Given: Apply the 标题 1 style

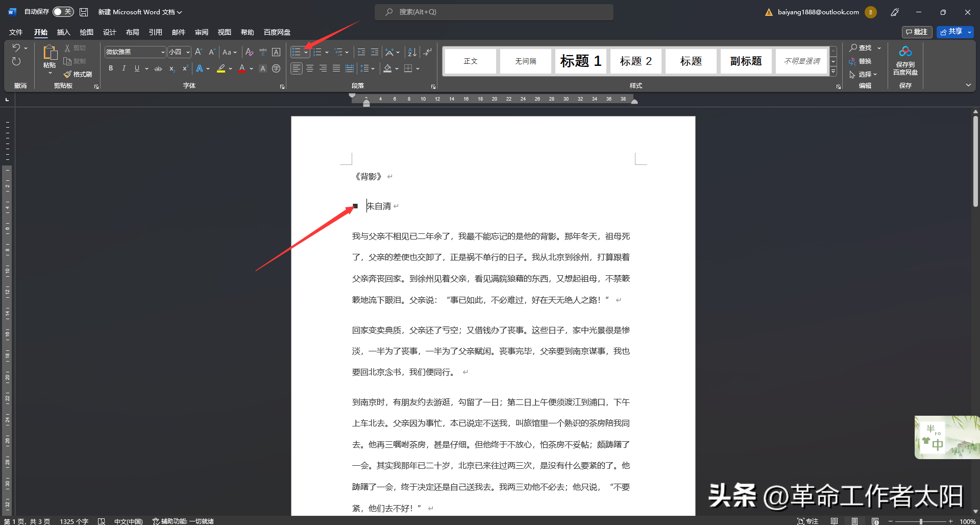Looking at the screenshot, I should point(581,61).
